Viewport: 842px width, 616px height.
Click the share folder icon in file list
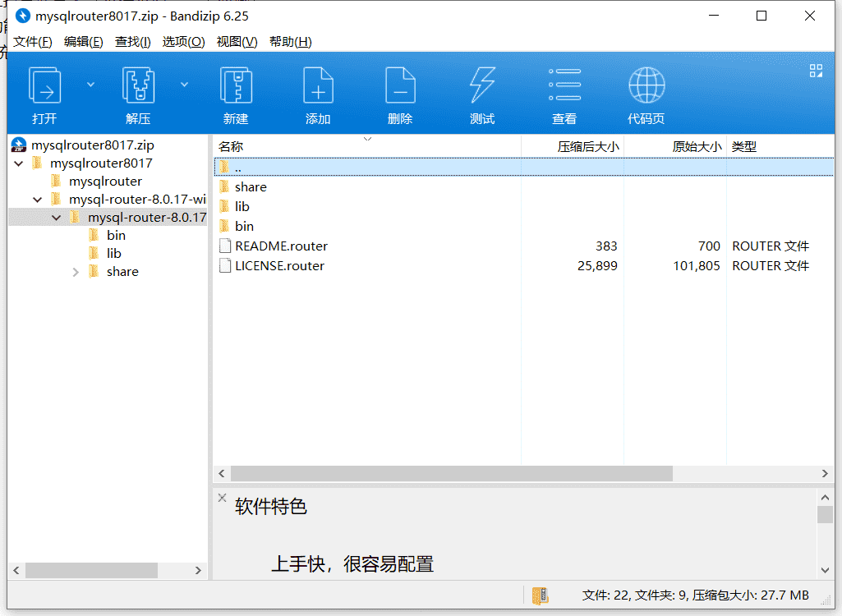tap(224, 186)
